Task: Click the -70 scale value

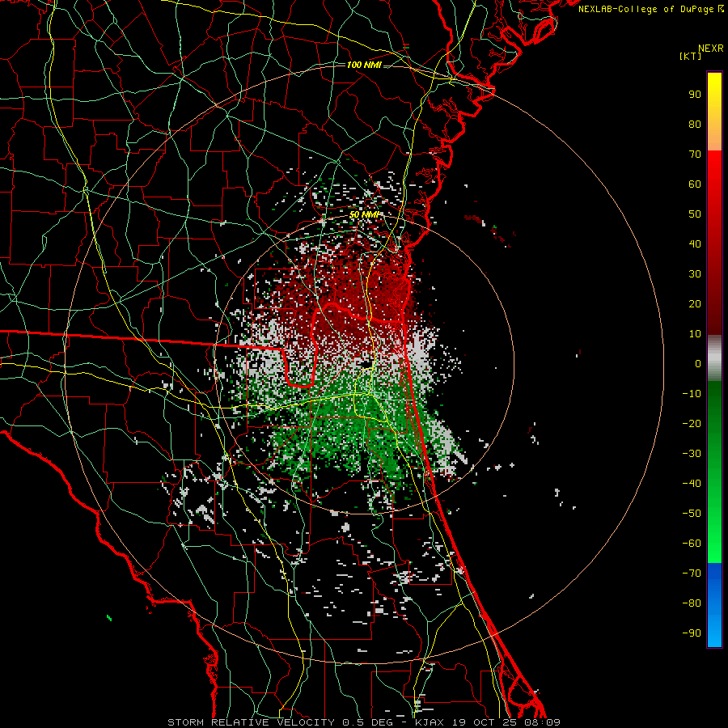Action: click(x=692, y=574)
